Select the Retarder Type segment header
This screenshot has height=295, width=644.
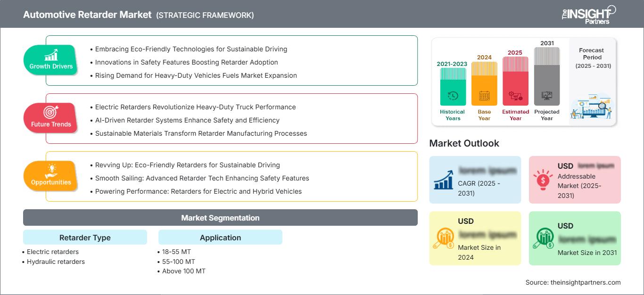pyautogui.click(x=85, y=238)
